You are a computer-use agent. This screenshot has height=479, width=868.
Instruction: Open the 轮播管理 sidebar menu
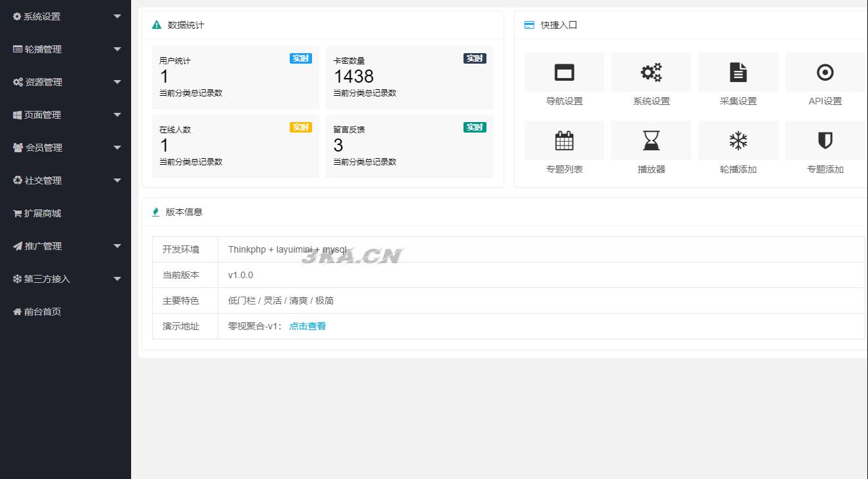coord(66,49)
